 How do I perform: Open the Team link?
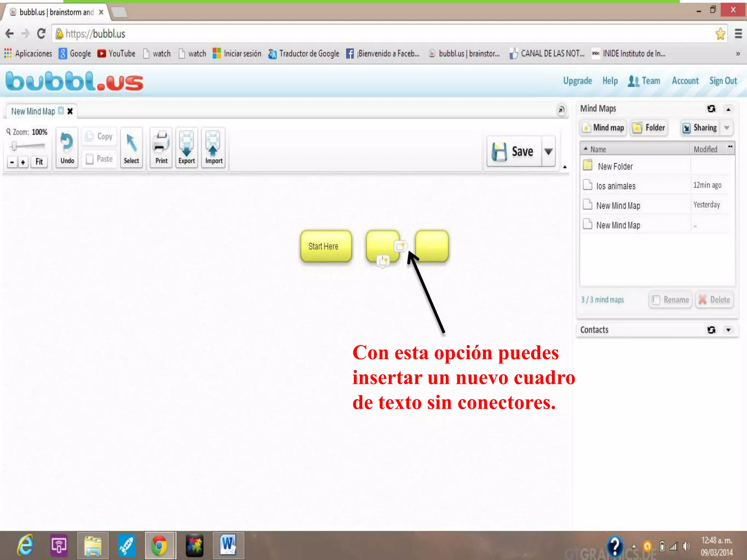[x=644, y=81]
